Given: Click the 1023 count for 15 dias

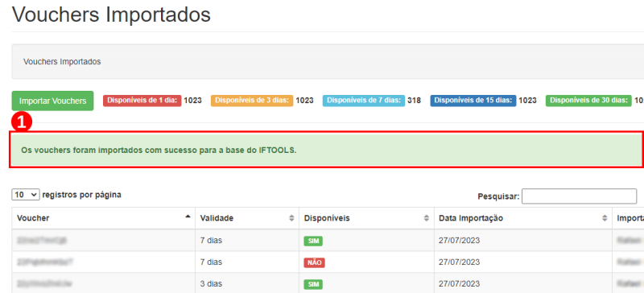Looking at the screenshot, I should (x=527, y=101).
